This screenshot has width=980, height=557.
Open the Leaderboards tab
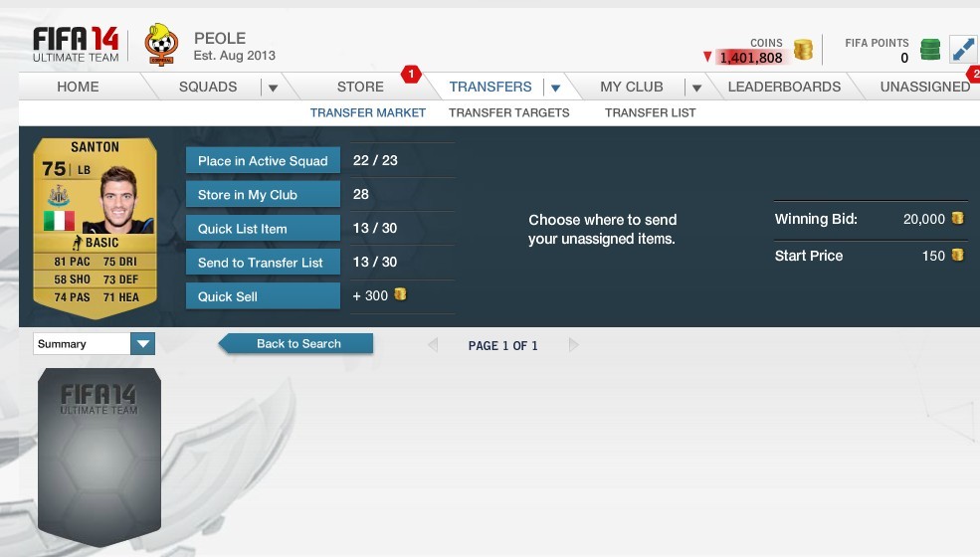[784, 87]
